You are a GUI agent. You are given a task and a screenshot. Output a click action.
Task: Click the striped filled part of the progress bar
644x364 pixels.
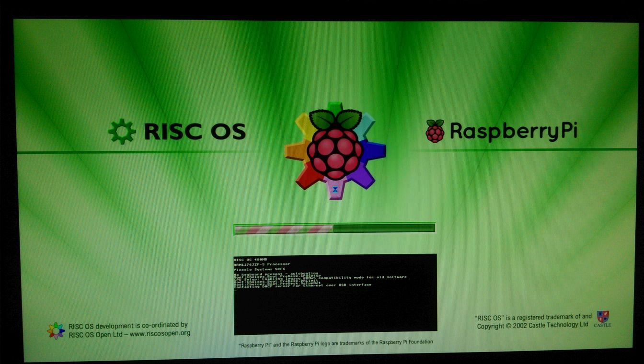[x=284, y=229]
